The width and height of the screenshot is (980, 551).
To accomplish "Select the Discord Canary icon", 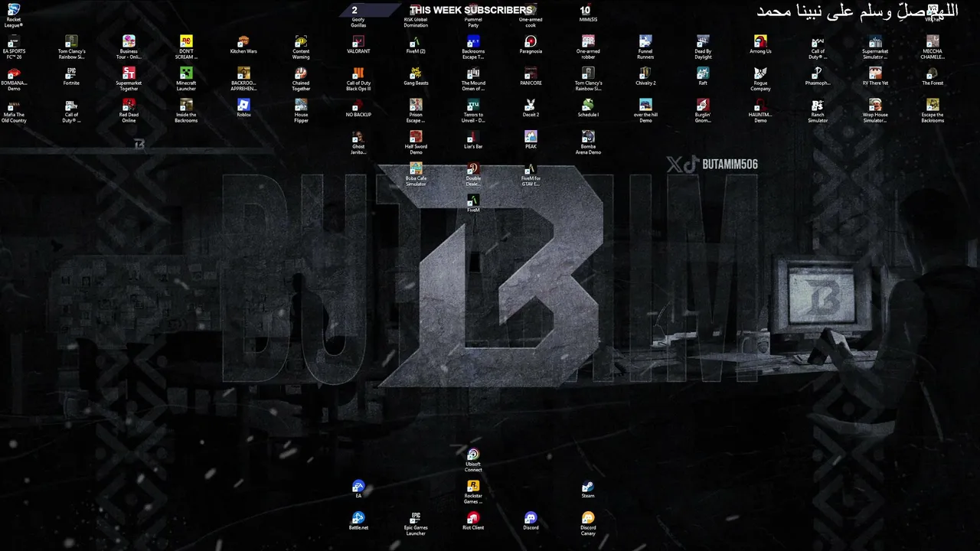I will pos(588,524).
